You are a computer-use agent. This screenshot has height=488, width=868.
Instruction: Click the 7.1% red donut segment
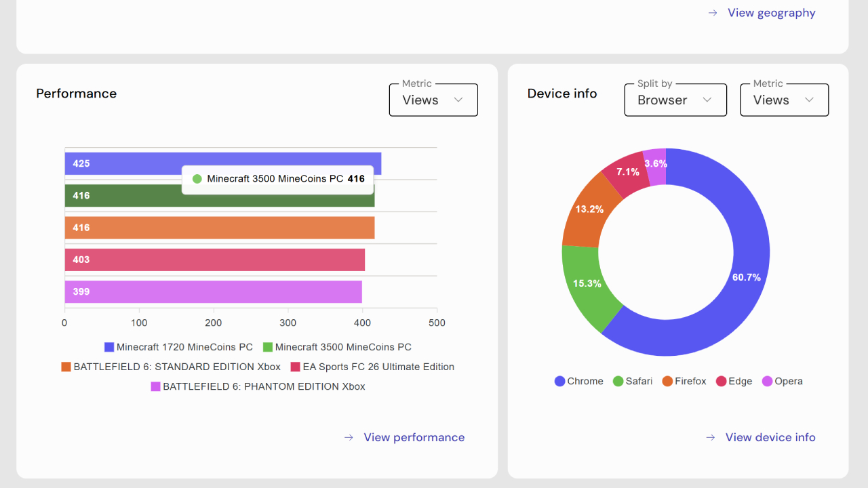(x=627, y=173)
